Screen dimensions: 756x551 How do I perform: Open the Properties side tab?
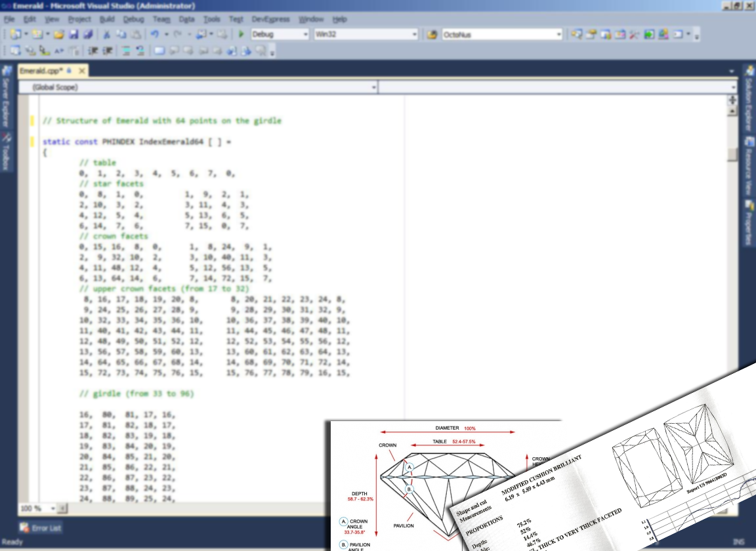tap(749, 224)
